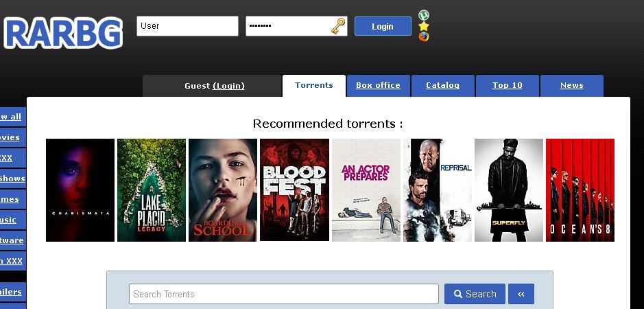
Task: Open the 'tware' category sidebar link
Action: tap(12, 240)
